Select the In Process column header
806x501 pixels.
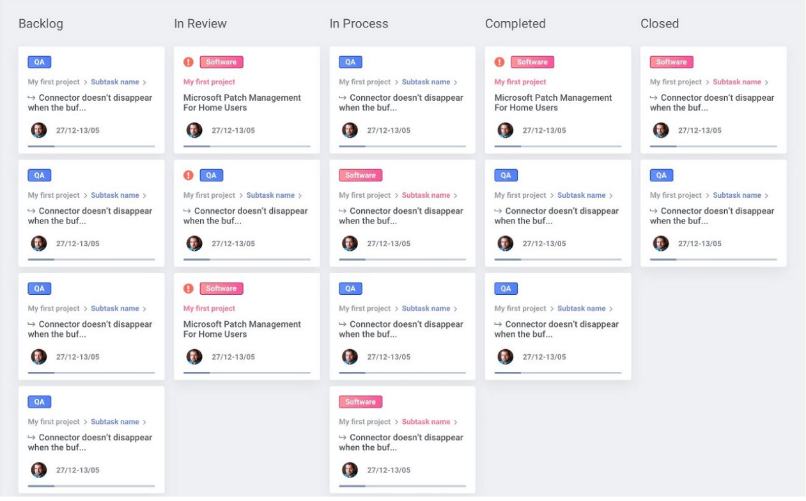[x=359, y=24]
